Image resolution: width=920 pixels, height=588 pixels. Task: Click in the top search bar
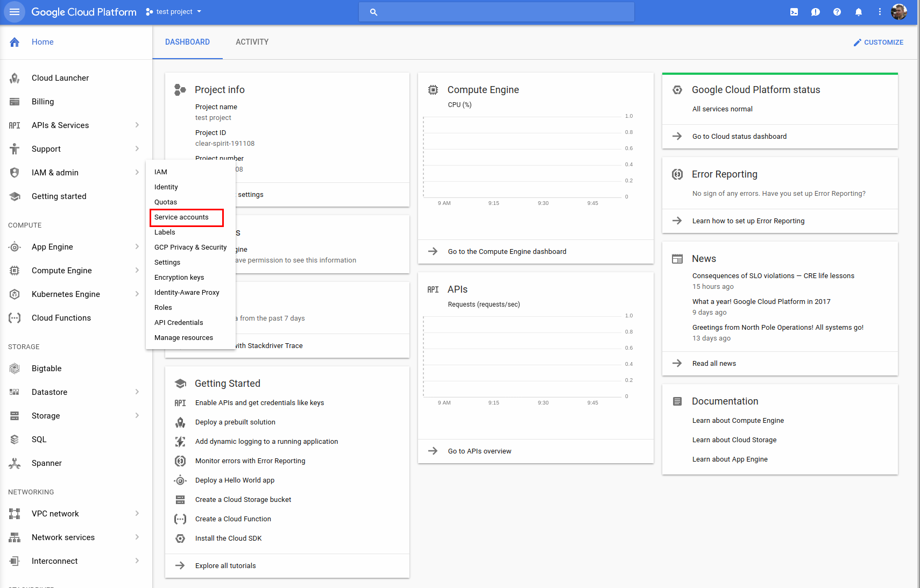tap(497, 12)
